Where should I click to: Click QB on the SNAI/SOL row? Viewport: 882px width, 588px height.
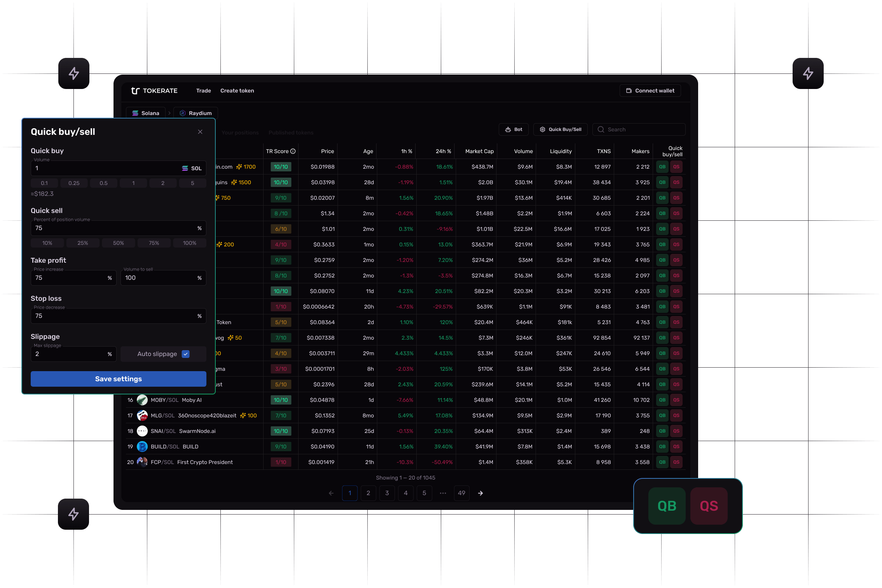(662, 431)
